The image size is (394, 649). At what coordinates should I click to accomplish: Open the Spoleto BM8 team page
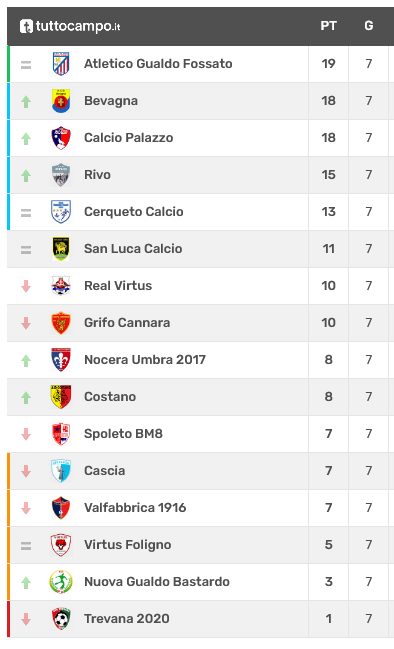click(123, 434)
